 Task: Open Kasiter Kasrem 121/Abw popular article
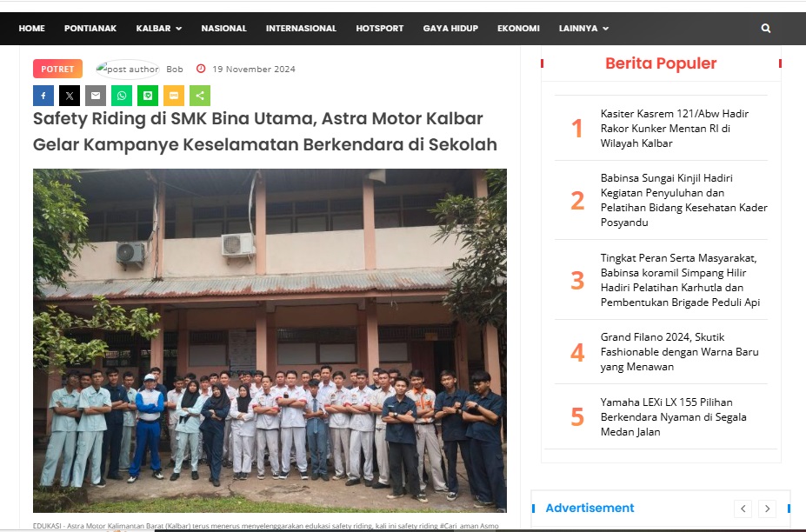[675, 129]
